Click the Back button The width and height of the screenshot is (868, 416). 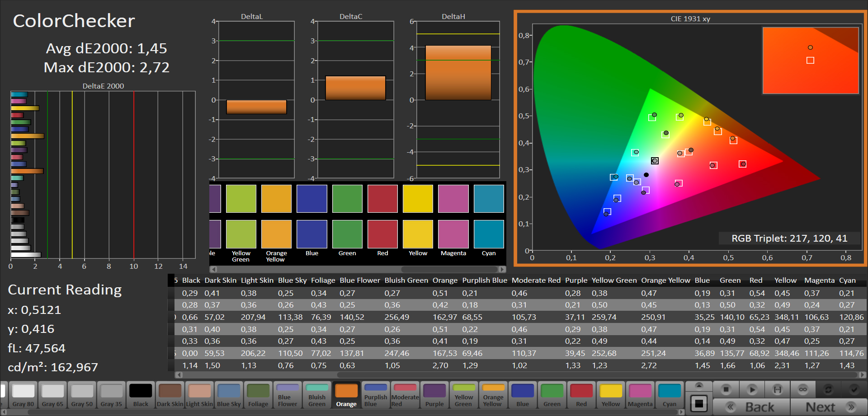click(x=752, y=407)
